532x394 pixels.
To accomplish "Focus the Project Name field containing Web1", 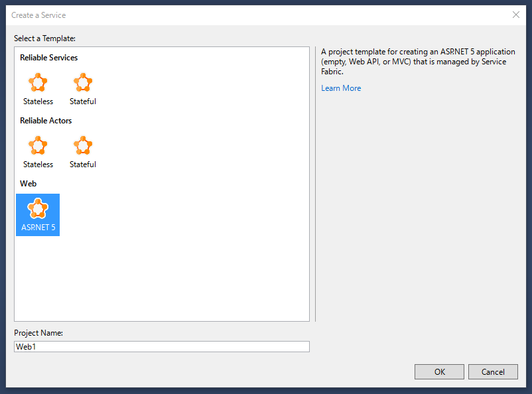I will pyautogui.click(x=162, y=346).
